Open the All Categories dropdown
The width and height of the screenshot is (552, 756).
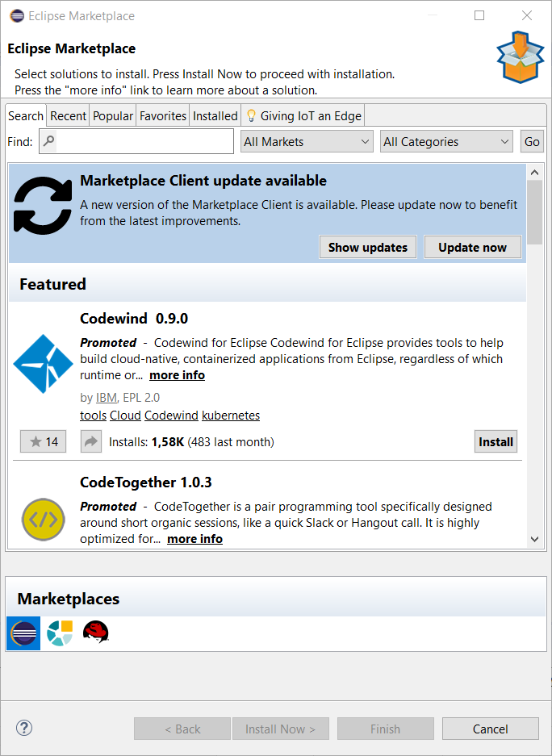coord(446,141)
